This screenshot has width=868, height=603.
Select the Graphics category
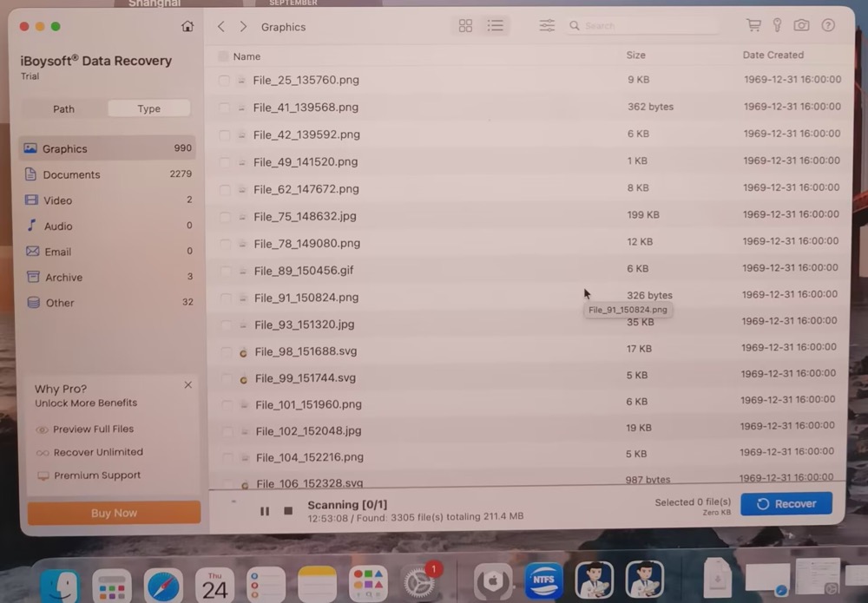pyautogui.click(x=108, y=148)
